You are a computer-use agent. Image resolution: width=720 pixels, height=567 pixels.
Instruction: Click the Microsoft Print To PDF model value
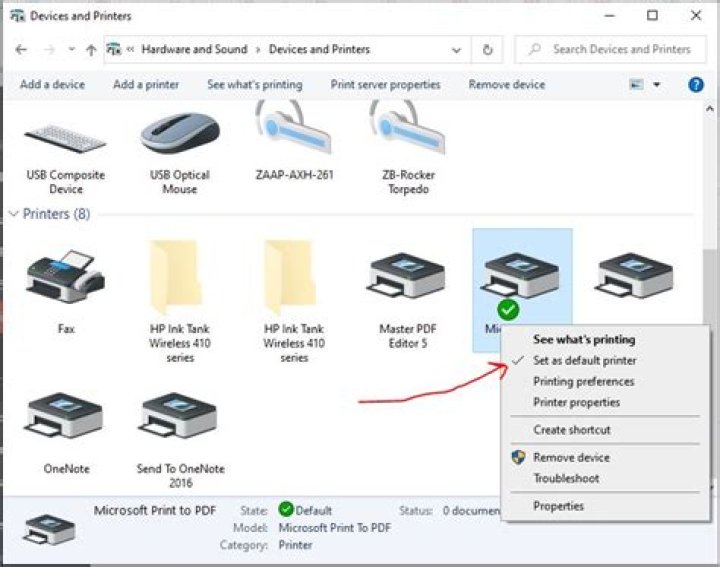[335, 528]
